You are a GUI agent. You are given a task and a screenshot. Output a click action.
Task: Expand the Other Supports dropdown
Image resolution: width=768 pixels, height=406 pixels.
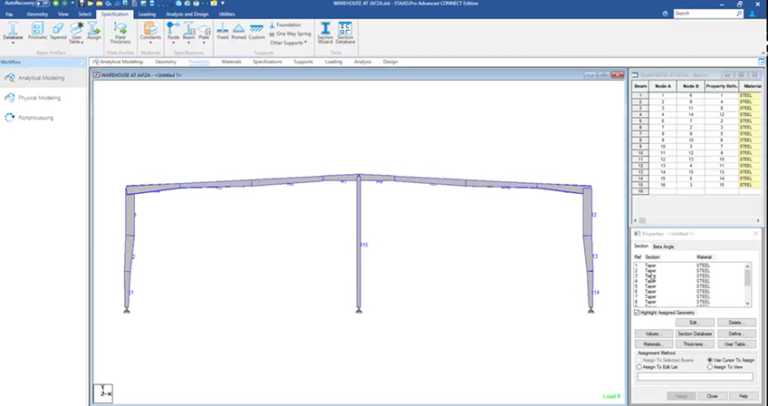289,42
